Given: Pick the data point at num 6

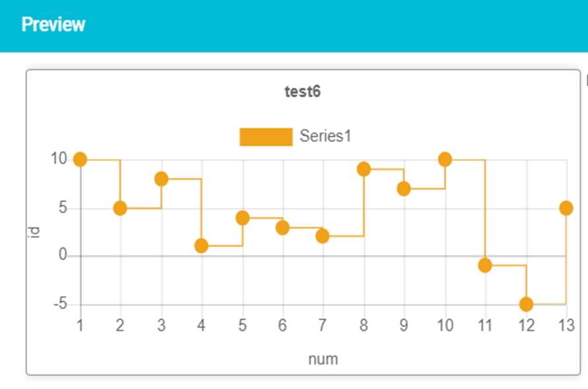Looking at the screenshot, I should pos(282,228).
